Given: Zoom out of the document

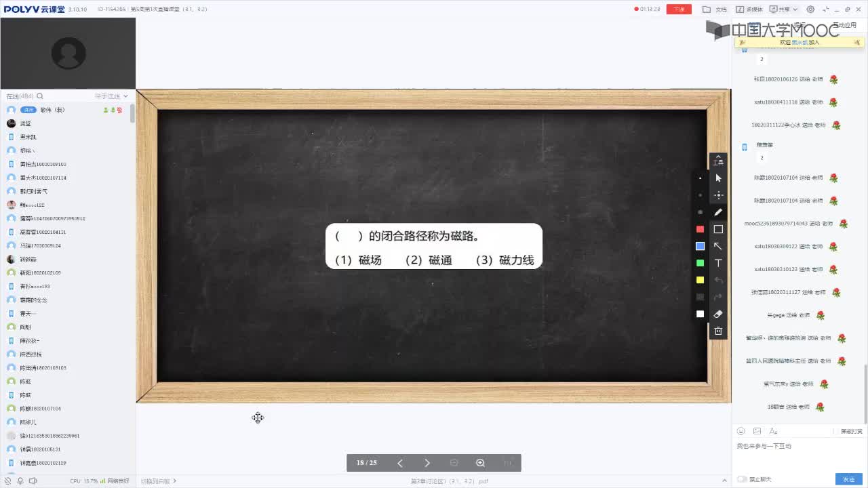Looking at the screenshot, I should pyautogui.click(x=454, y=463).
